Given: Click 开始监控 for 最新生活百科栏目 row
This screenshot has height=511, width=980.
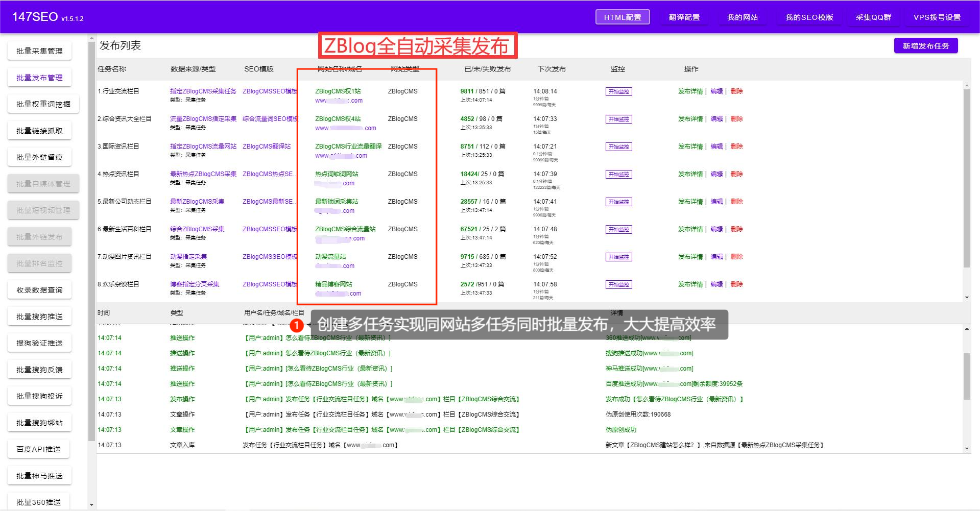Looking at the screenshot, I should tap(618, 230).
